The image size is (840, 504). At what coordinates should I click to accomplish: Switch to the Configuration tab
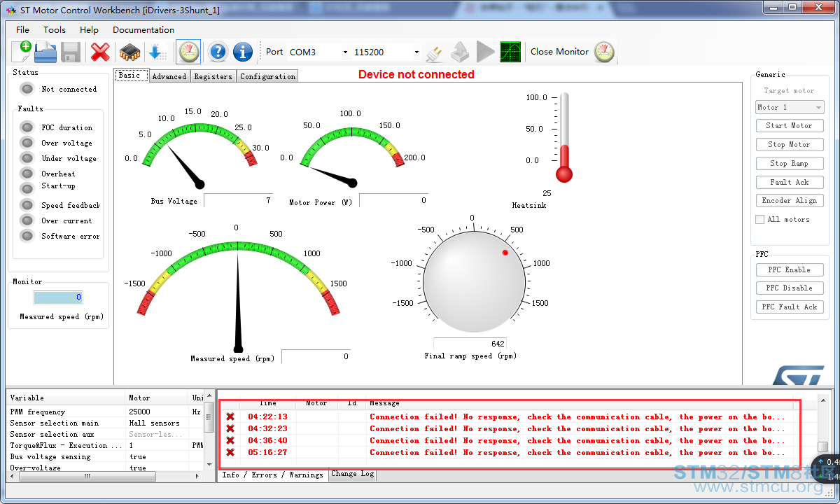point(267,76)
